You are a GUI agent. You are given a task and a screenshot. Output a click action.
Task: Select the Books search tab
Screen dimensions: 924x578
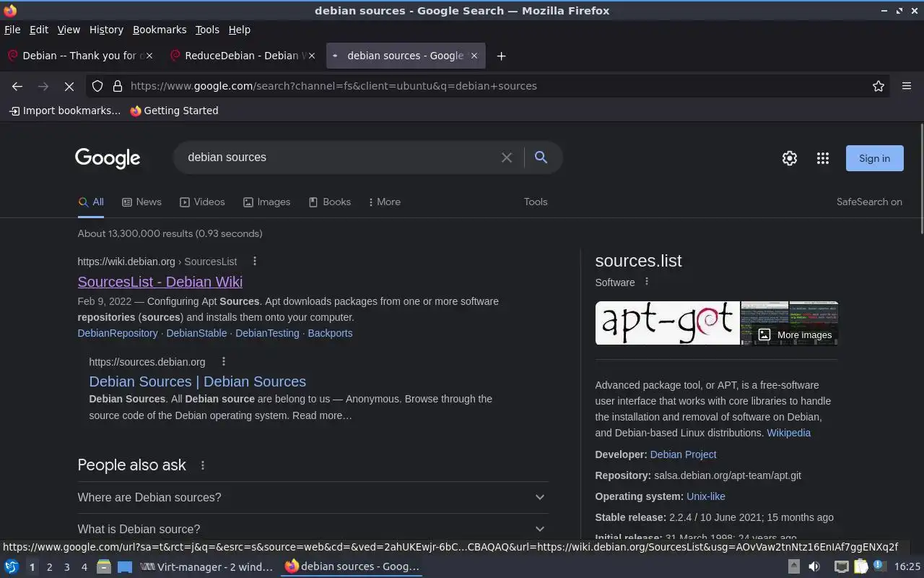click(329, 202)
